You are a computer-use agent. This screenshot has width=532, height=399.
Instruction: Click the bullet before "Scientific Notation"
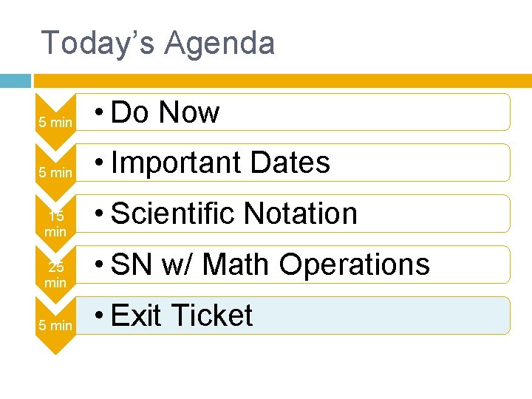(x=100, y=214)
